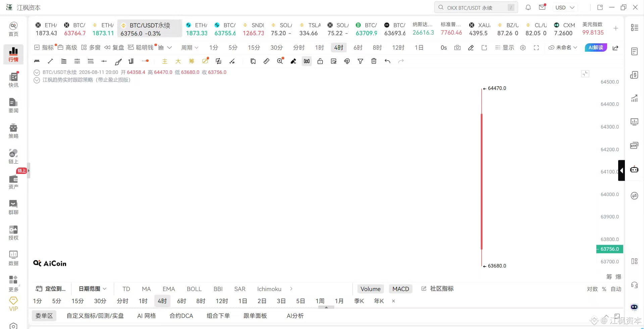This screenshot has height=329, width=644.
Task: Switch to 合约DCA tab
Action: tap(181, 316)
